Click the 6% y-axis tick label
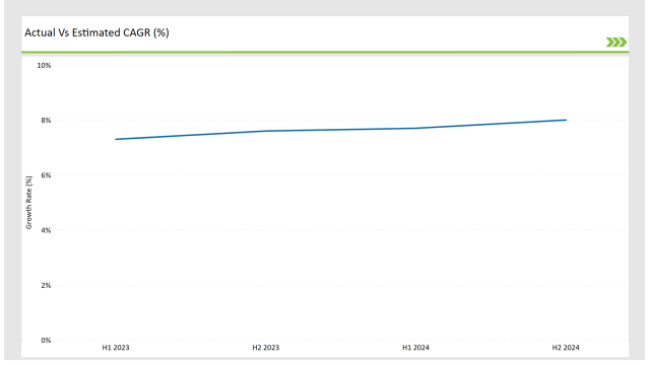 [46, 175]
